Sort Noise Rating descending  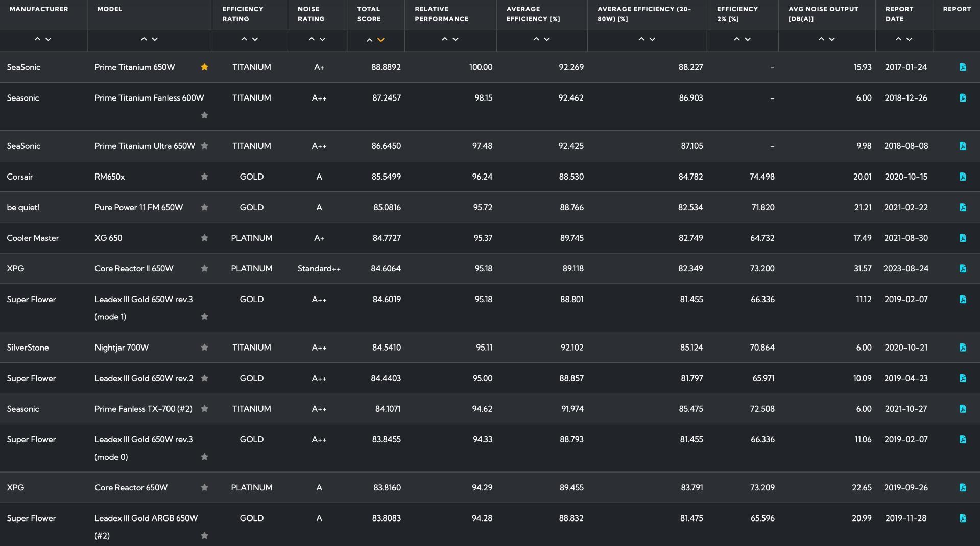(x=322, y=39)
